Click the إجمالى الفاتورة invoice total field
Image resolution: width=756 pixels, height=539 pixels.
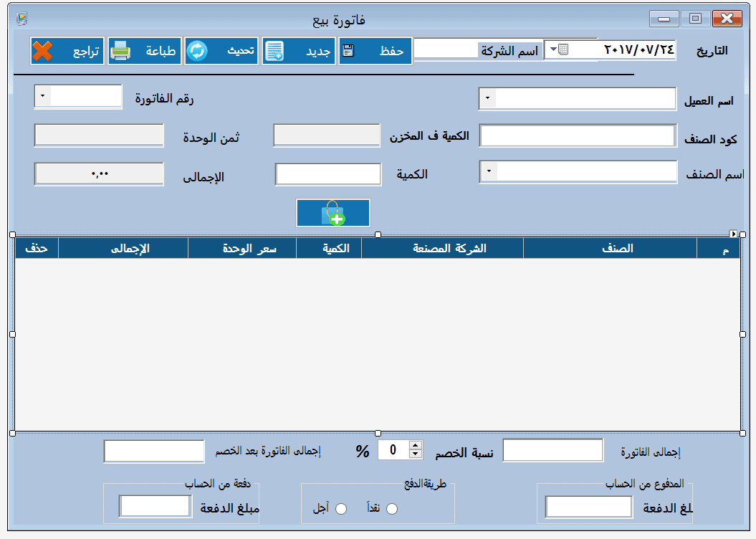[x=553, y=450]
